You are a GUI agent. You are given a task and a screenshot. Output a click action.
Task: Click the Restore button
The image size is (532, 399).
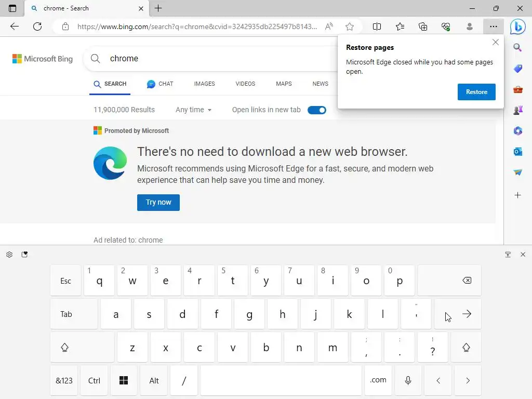(476, 92)
